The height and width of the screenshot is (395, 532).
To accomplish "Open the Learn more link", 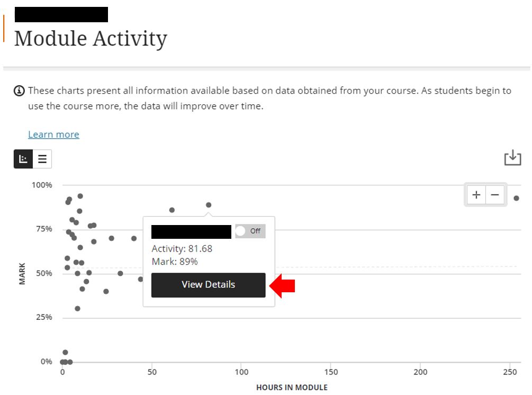I will point(53,134).
